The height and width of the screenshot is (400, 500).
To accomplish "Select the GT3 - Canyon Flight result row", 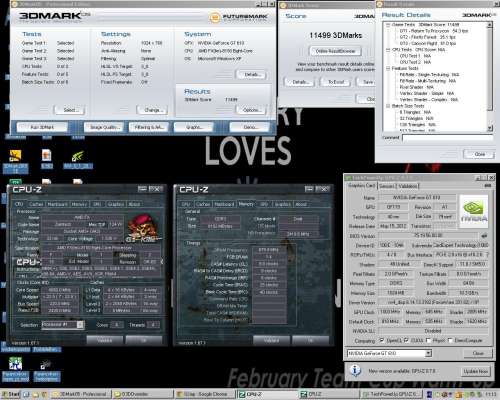I will (x=428, y=43).
